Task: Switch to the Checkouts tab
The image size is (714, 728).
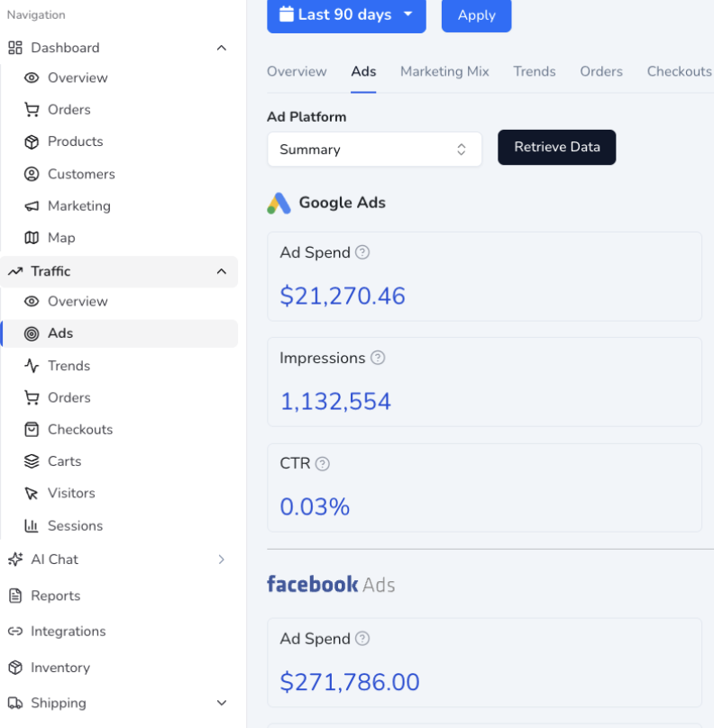Action: [680, 71]
